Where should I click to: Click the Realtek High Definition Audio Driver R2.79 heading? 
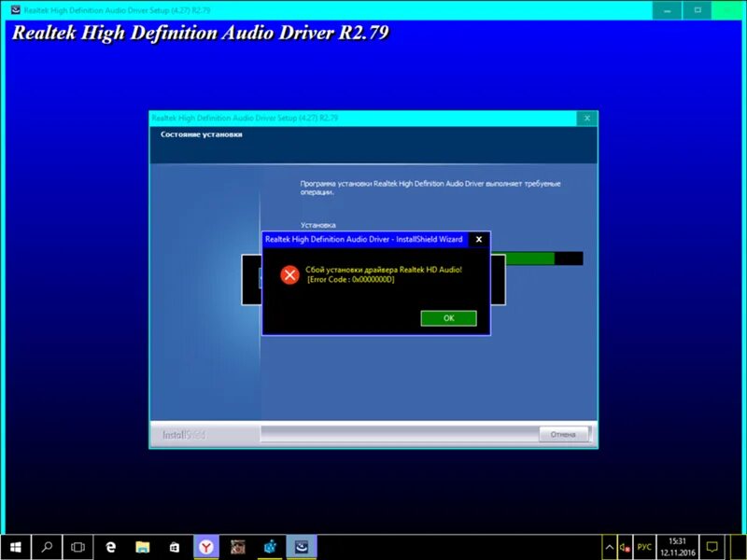(x=201, y=34)
